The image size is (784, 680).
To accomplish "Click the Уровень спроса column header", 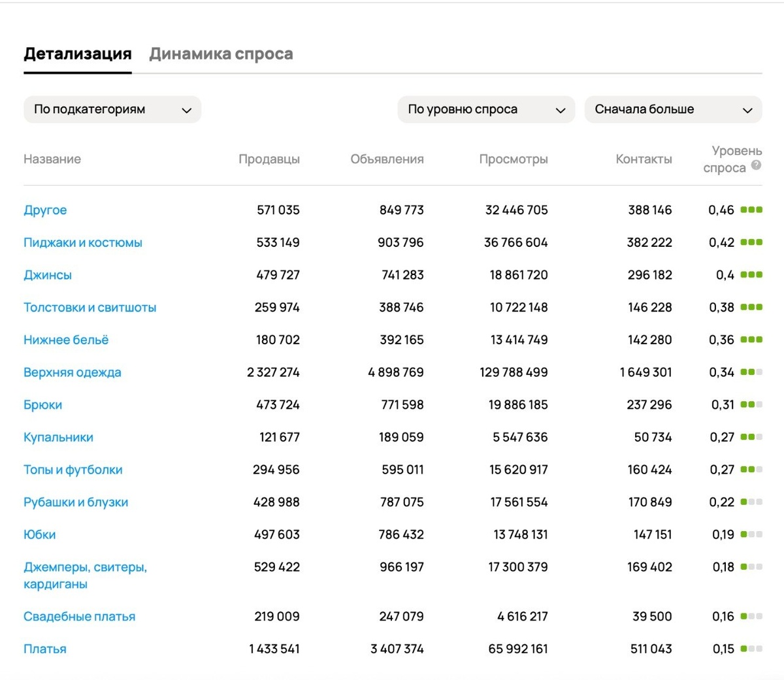I will click(732, 159).
